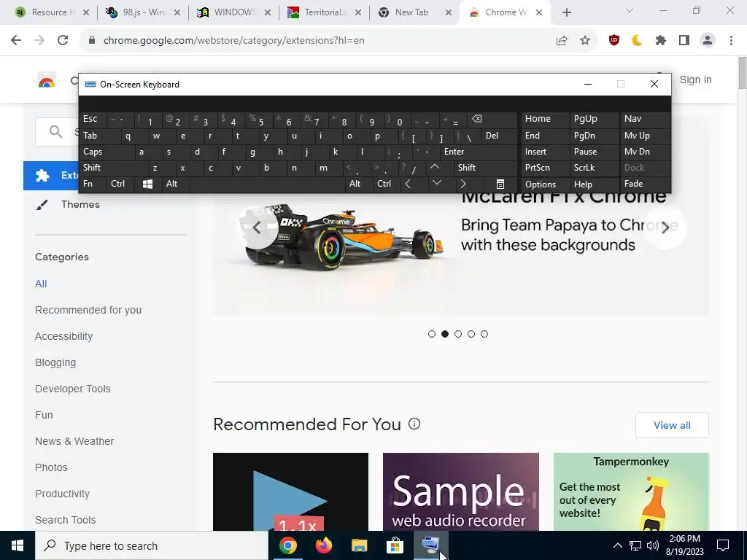Open Chrome three-dot menu
This screenshot has height=560, width=747.
[x=731, y=41]
